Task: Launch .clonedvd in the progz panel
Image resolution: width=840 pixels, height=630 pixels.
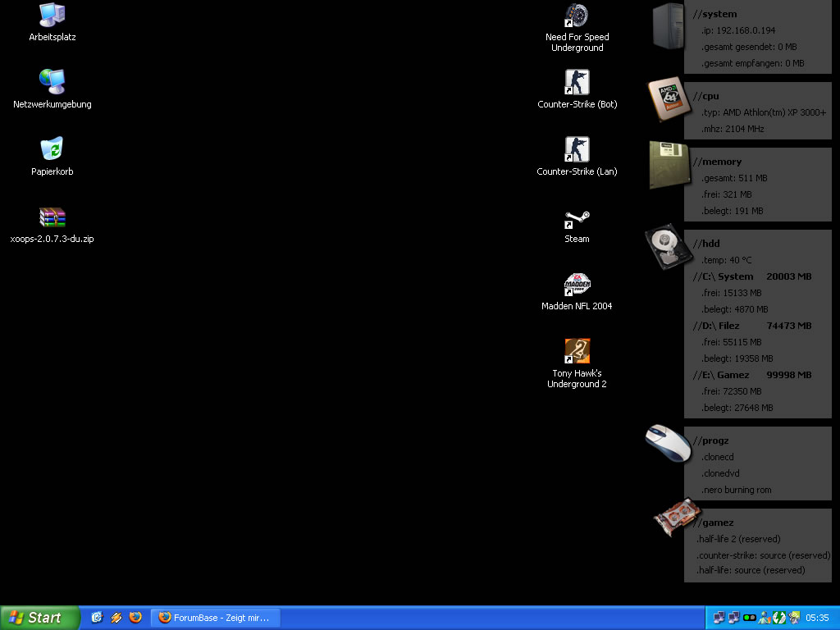Action: (x=720, y=473)
